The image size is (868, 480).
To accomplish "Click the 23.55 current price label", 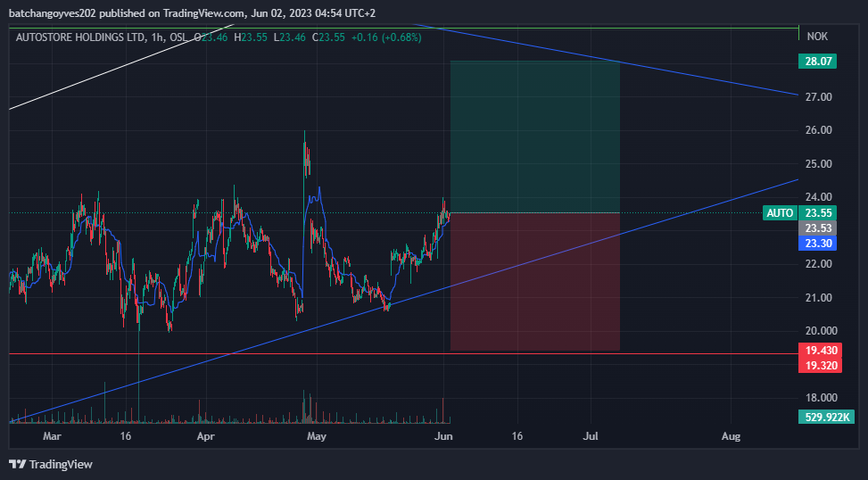I will click(x=818, y=212).
